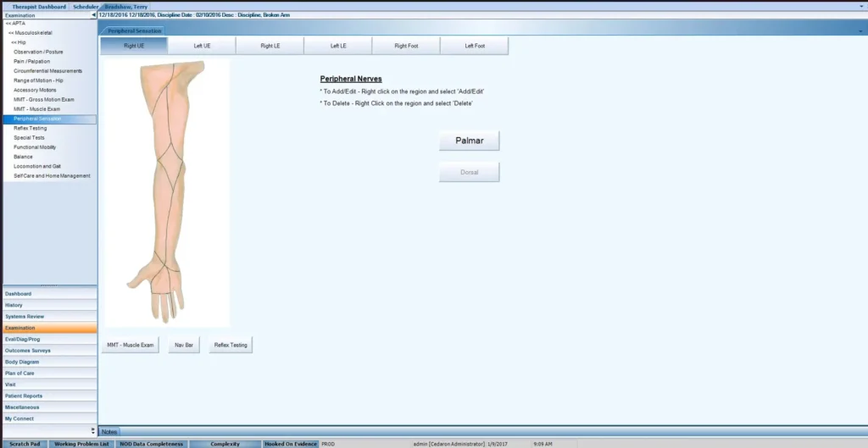Open Pain / Palpation exam
This screenshot has height=448, width=868.
[31, 61]
